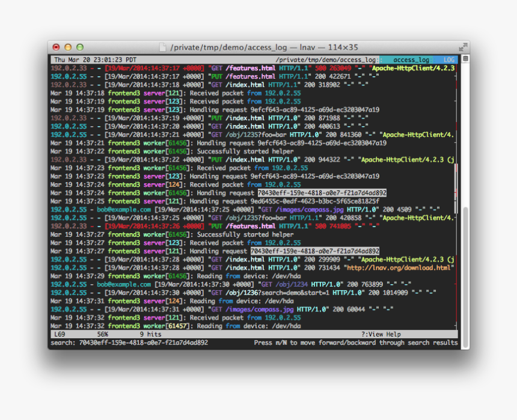517x420 pixels.
Task: Click the yellow minimize window button
Action: pyautogui.click(x=68, y=47)
